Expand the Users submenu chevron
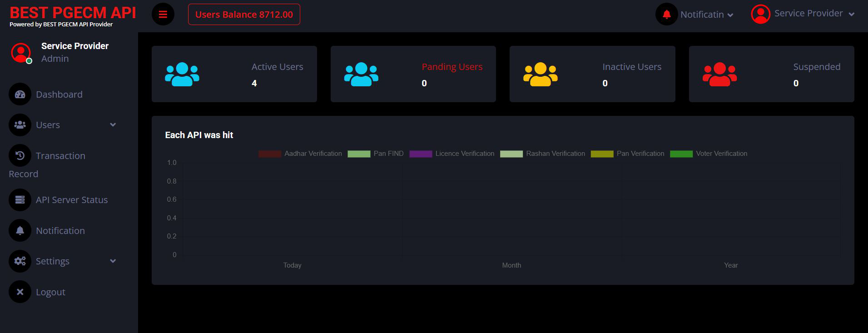This screenshot has width=868, height=333. tap(113, 125)
